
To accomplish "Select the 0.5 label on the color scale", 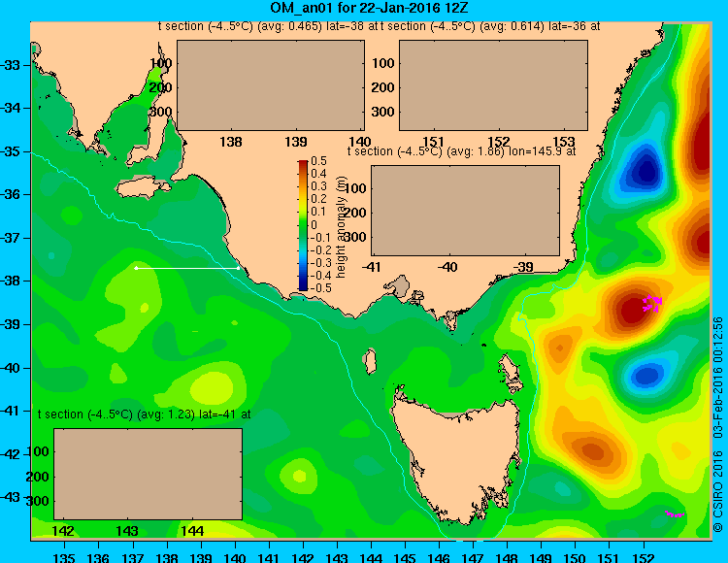I will coord(319,161).
